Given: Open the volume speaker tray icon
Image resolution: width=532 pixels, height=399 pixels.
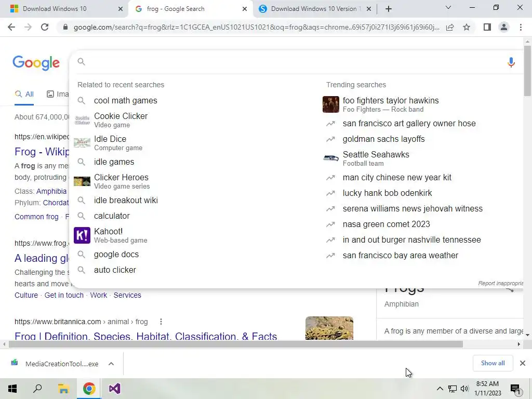Looking at the screenshot, I should pos(464,389).
